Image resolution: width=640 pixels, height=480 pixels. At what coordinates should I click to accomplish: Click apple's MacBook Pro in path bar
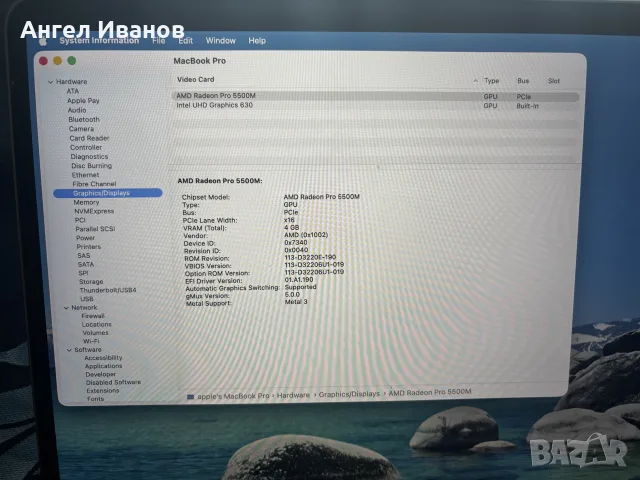[x=233, y=396]
